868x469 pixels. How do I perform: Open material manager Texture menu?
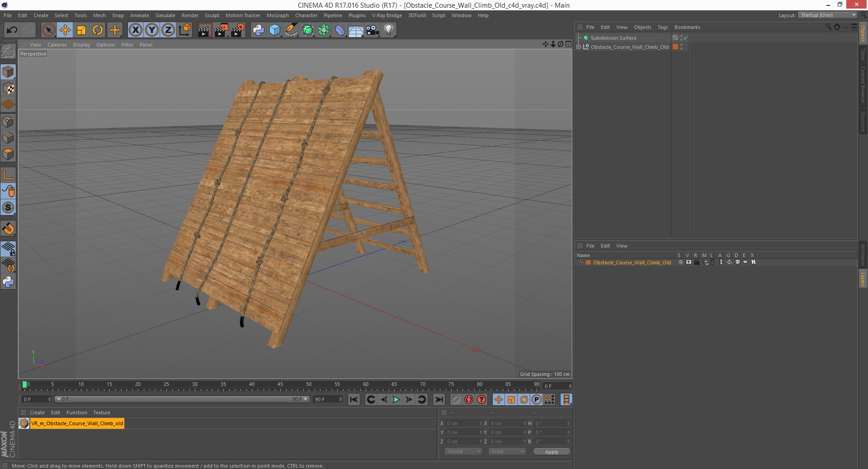tap(102, 413)
